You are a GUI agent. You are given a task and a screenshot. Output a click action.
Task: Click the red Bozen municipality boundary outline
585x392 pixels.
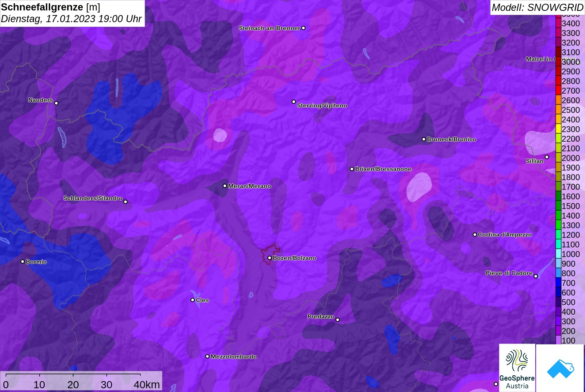(270, 255)
